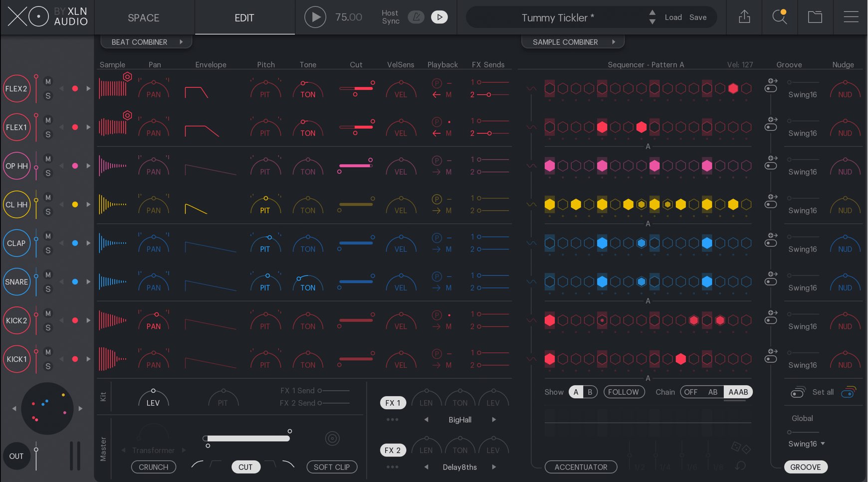Click the FLEX1 reverse playback arrow icon

[436, 133]
